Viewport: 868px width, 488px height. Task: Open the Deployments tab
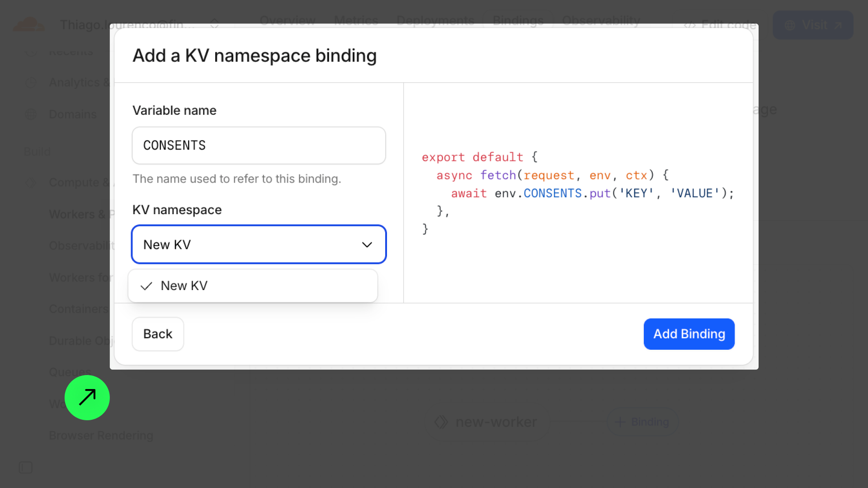tap(435, 20)
